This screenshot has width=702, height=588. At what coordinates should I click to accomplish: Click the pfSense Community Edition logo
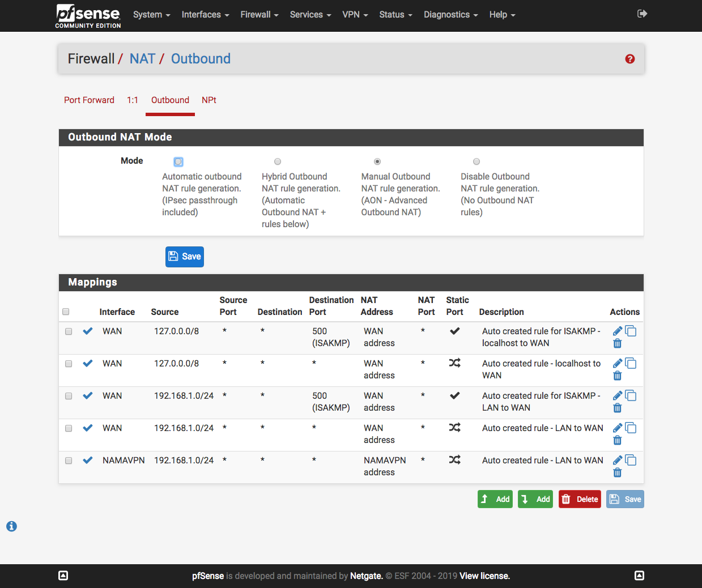coord(88,16)
